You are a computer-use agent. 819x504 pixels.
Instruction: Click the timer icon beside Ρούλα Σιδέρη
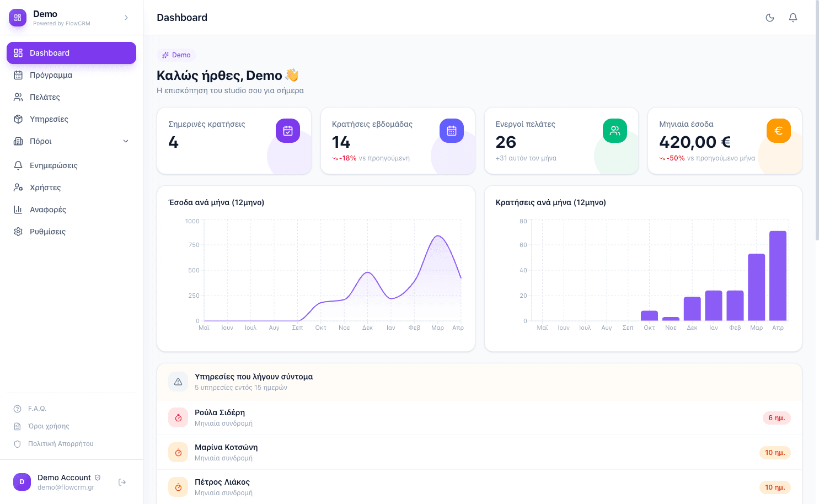[178, 418]
